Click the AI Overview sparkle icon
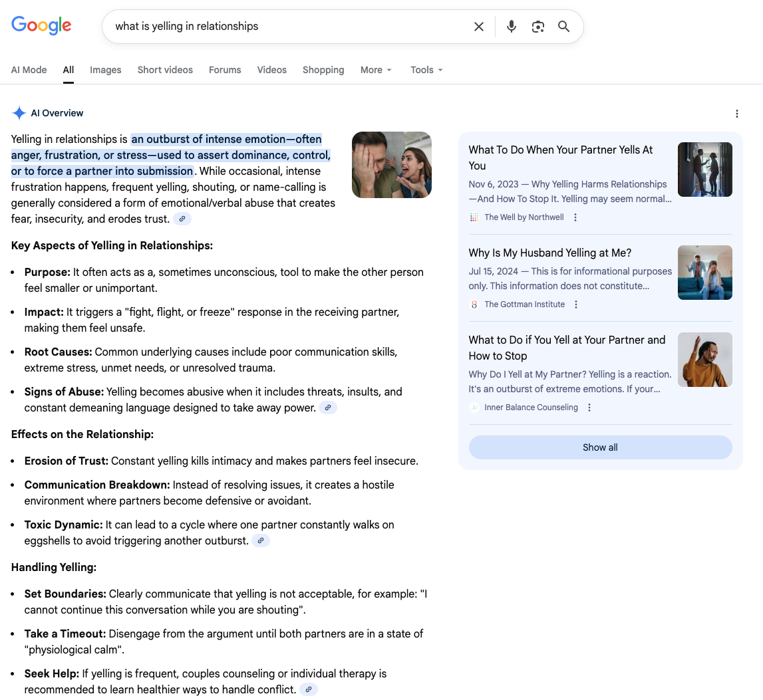The image size is (763, 700). [19, 113]
